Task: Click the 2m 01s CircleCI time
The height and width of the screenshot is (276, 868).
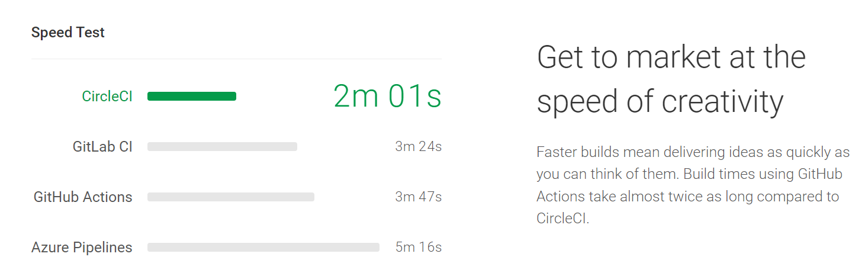Action: click(388, 96)
